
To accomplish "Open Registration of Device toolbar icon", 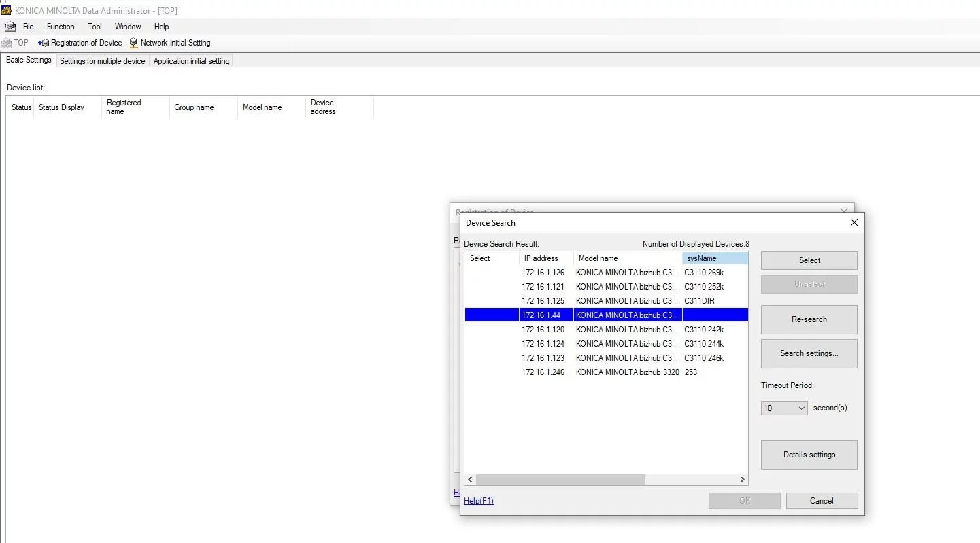I will [44, 43].
